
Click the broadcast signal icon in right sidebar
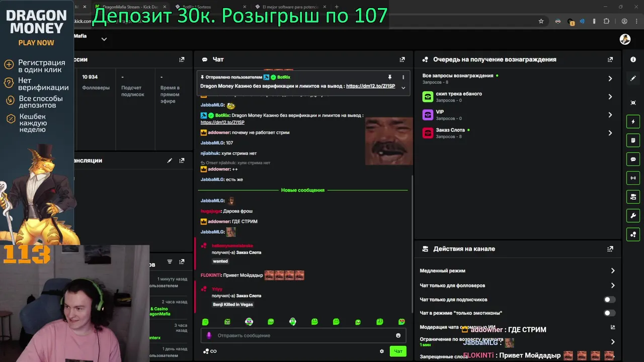point(633,178)
